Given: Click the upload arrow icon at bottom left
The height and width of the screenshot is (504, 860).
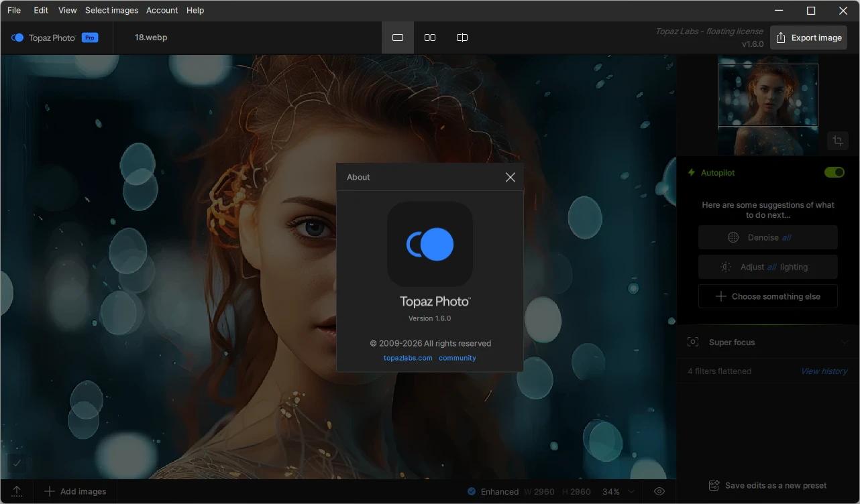Looking at the screenshot, I should click(x=17, y=491).
